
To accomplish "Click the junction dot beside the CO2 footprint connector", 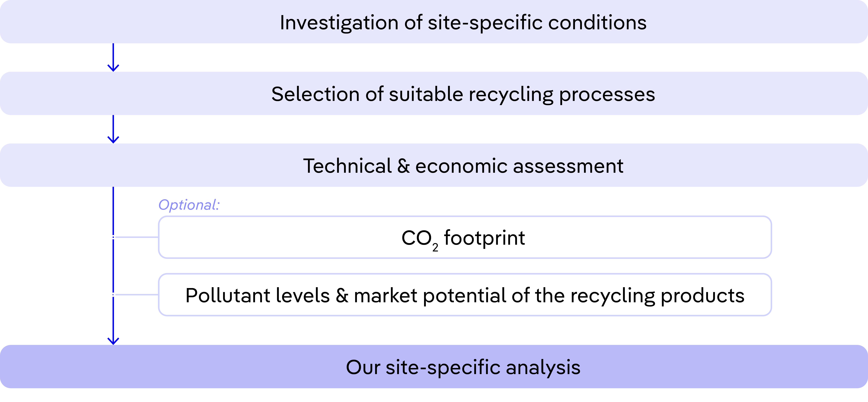I will point(113,237).
